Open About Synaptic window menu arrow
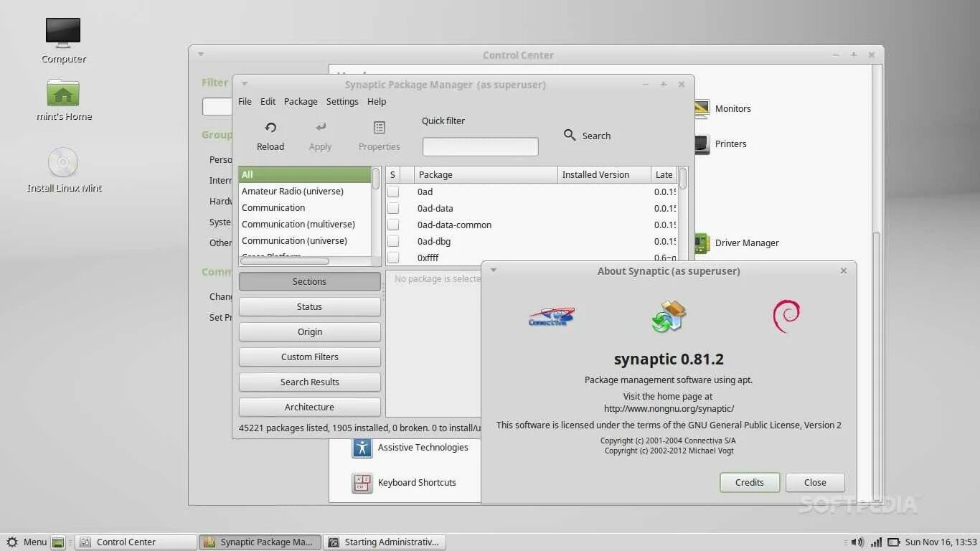Image resolution: width=980 pixels, height=551 pixels. (x=494, y=270)
